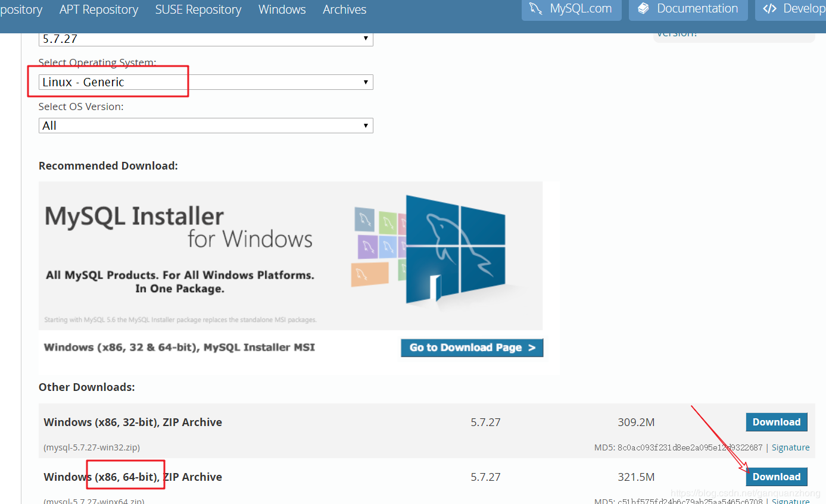Click the Windows (x86, 32-bit), ZIP Archive title

133,422
